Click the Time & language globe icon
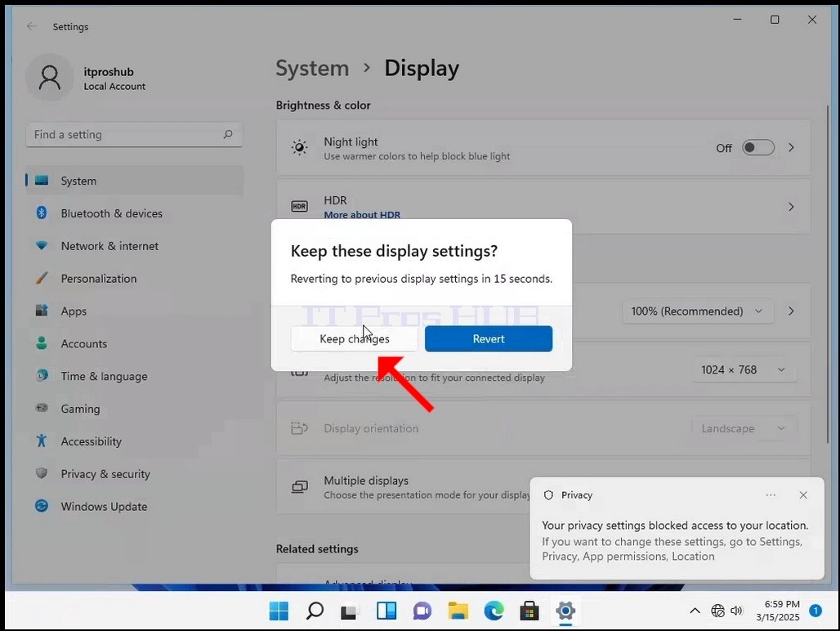The image size is (840, 631). 41,375
